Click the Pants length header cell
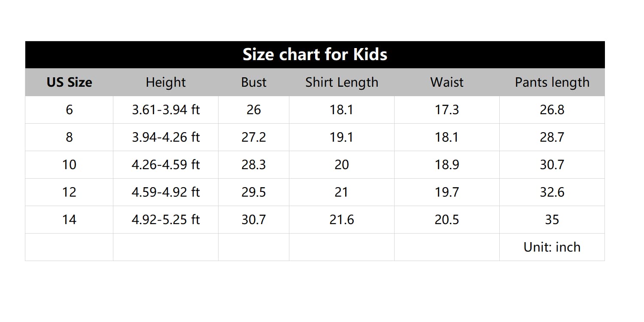Screen dimensions: 644x322 (552, 82)
